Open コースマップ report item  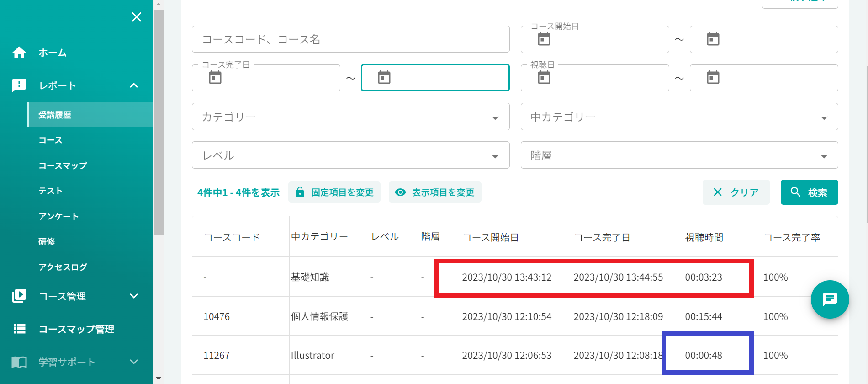click(x=63, y=165)
